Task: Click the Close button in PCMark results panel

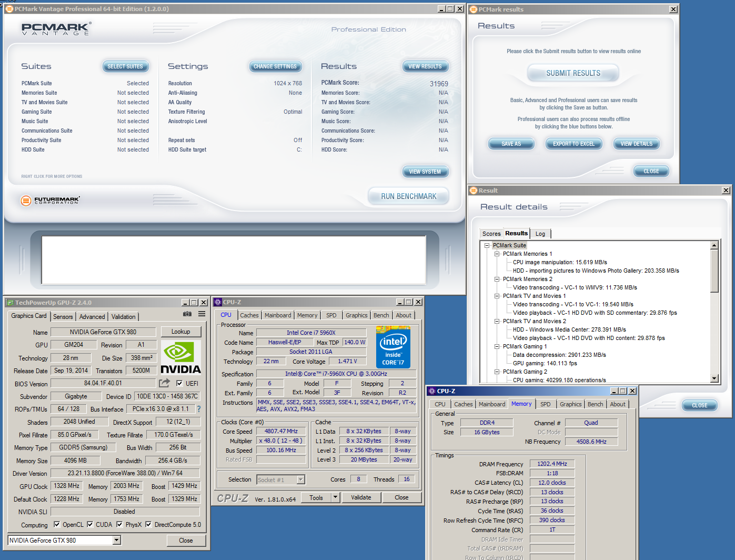Action: (x=651, y=171)
